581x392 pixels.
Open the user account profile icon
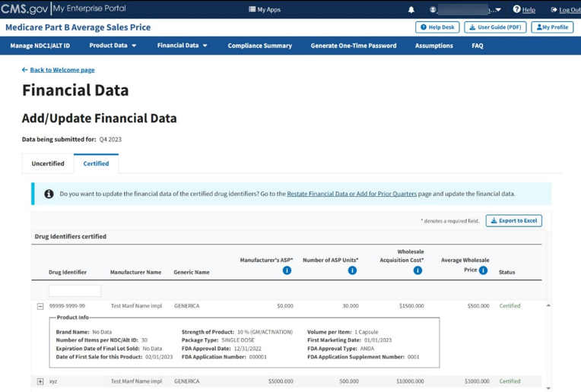pyautogui.click(x=433, y=10)
